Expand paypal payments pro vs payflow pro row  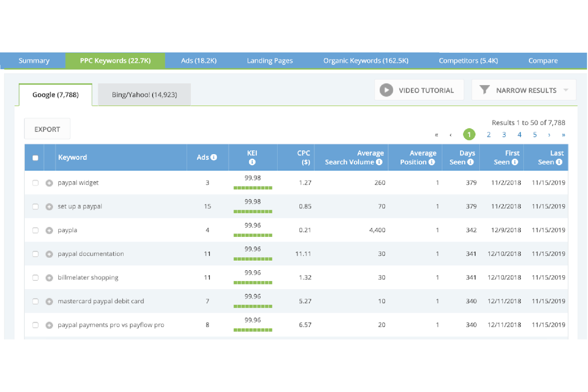[49, 325]
